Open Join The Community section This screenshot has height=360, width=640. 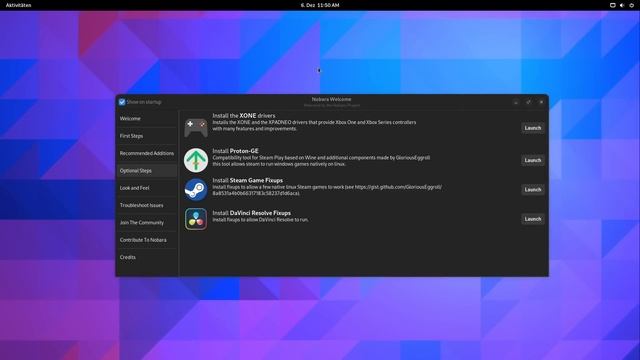tap(147, 223)
